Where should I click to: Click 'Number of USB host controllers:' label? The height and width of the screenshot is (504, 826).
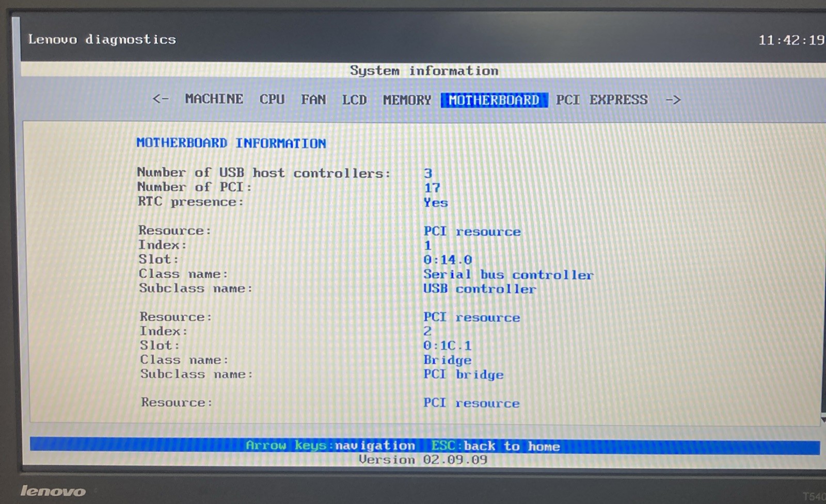point(263,173)
